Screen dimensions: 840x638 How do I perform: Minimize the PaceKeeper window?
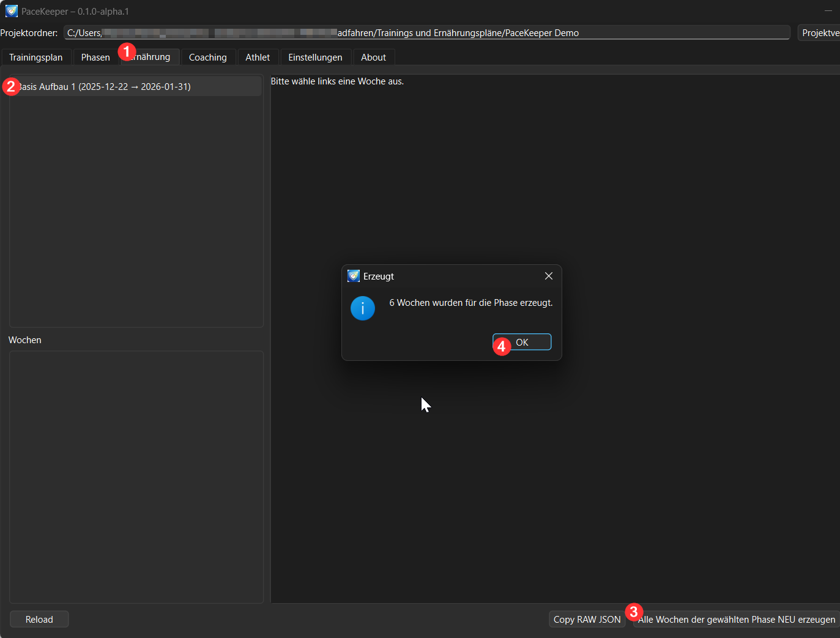click(828, 11)
